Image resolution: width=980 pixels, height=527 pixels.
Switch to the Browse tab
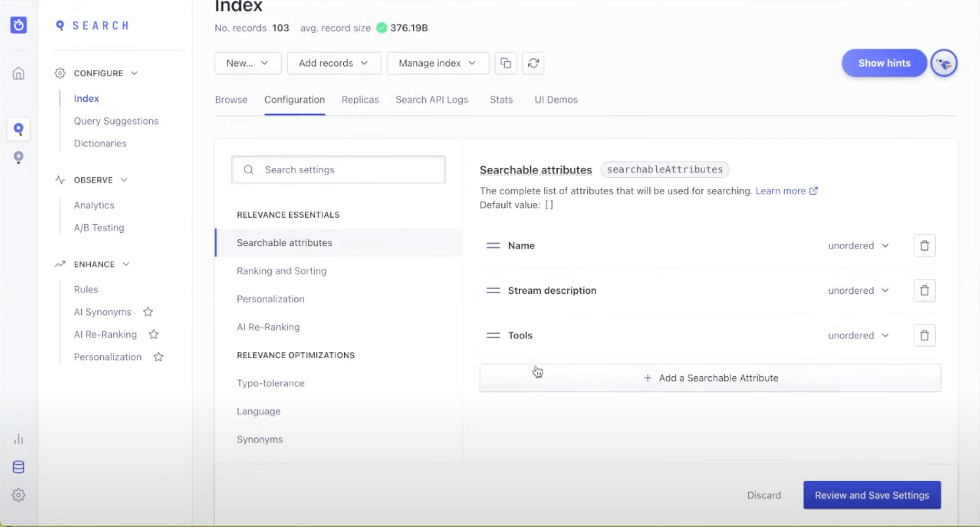(231, 100)
